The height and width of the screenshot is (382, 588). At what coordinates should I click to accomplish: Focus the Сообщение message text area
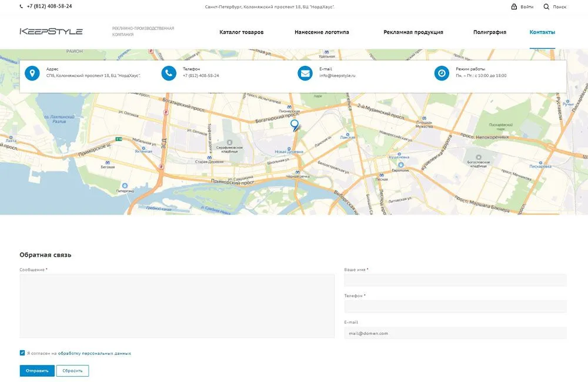pos(177,306)
